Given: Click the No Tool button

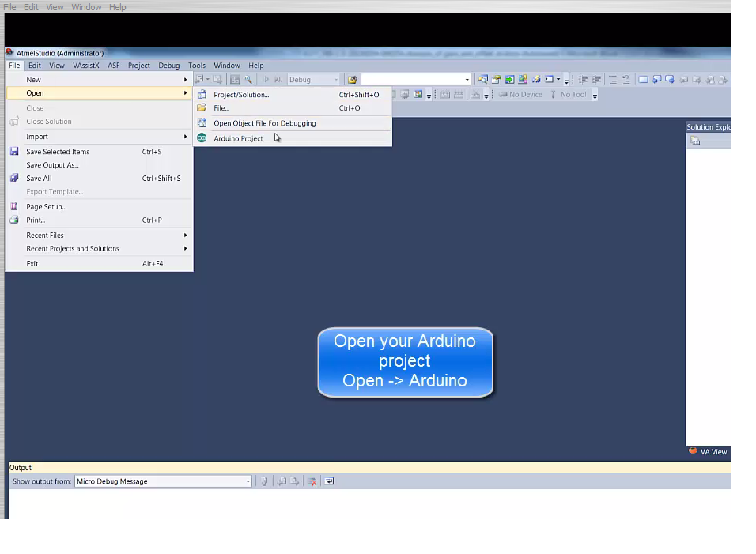Looking at the screenshot, I should (569, 94).
